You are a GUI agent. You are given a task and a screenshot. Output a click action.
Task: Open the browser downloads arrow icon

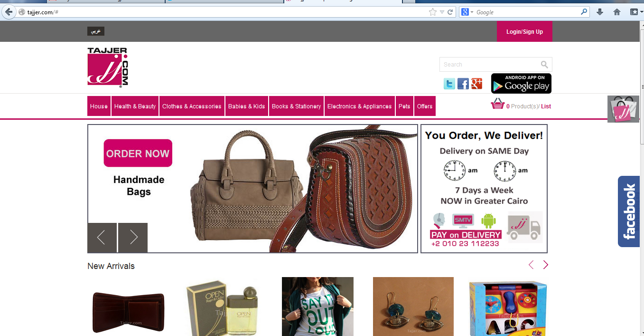click(x=600, y=12)
